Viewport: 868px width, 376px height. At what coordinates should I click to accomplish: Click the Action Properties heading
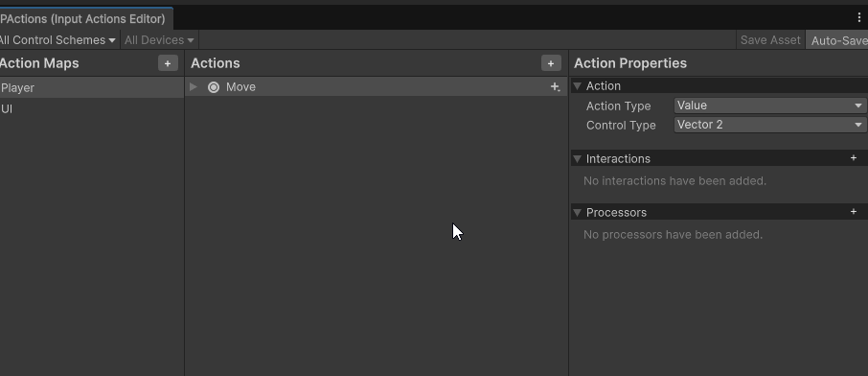[x=630, y=63]
